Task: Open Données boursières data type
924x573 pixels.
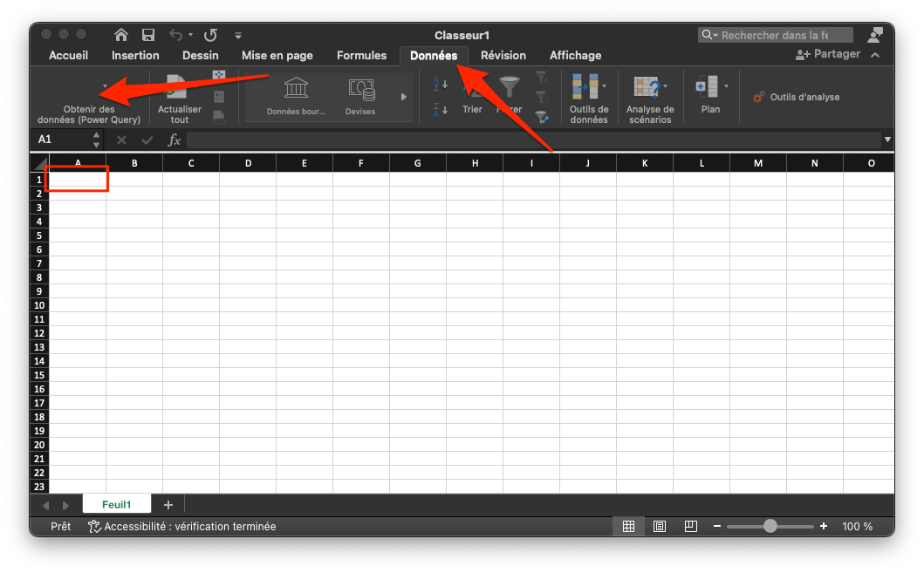Action: pyautogui.click(x=296, y=97)
